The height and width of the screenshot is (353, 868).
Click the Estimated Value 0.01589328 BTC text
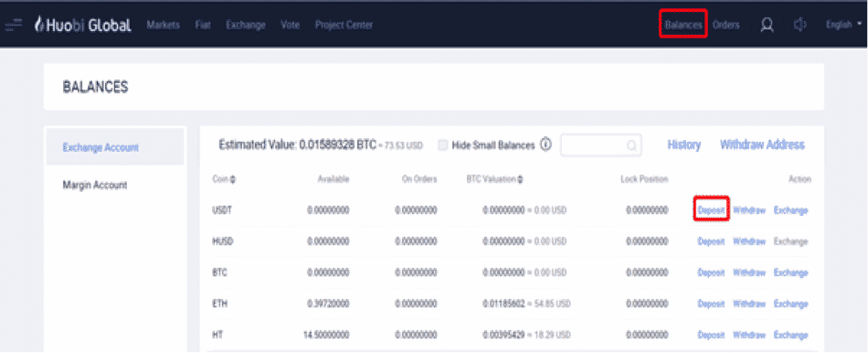pos(298,145)
